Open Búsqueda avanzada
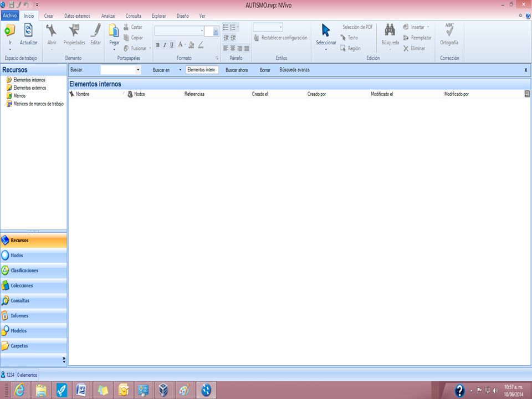Image resolution: width=532 pixels, height=399 pixels. coord(294,70)
